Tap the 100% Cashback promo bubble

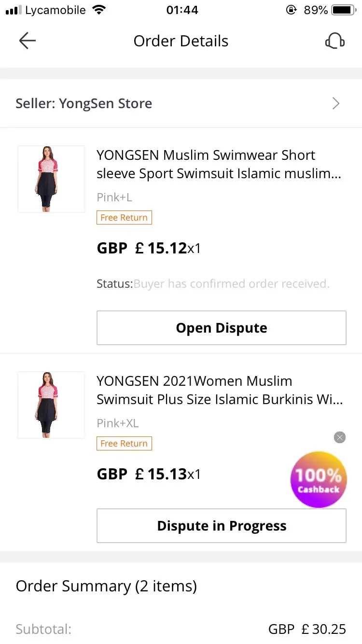[x=319, y=479]
